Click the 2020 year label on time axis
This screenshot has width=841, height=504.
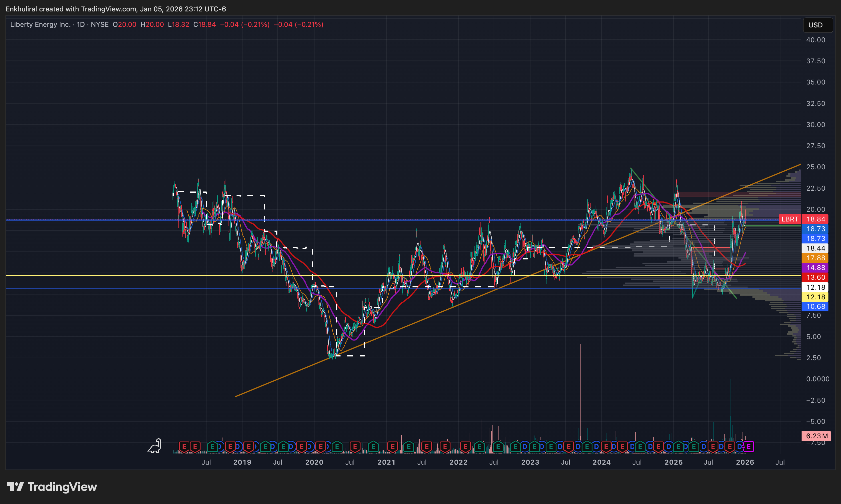pos(314,462)
